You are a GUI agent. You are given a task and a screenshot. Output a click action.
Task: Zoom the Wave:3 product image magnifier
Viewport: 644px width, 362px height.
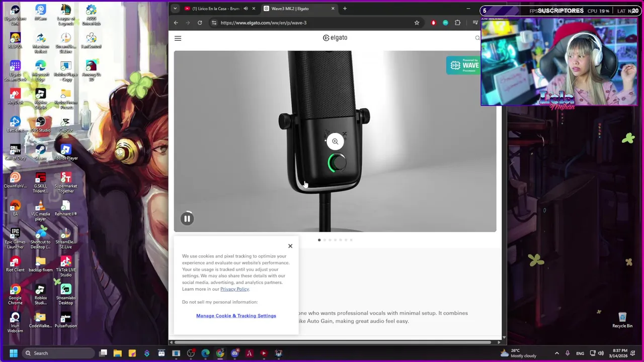click(x=335, y=141)
